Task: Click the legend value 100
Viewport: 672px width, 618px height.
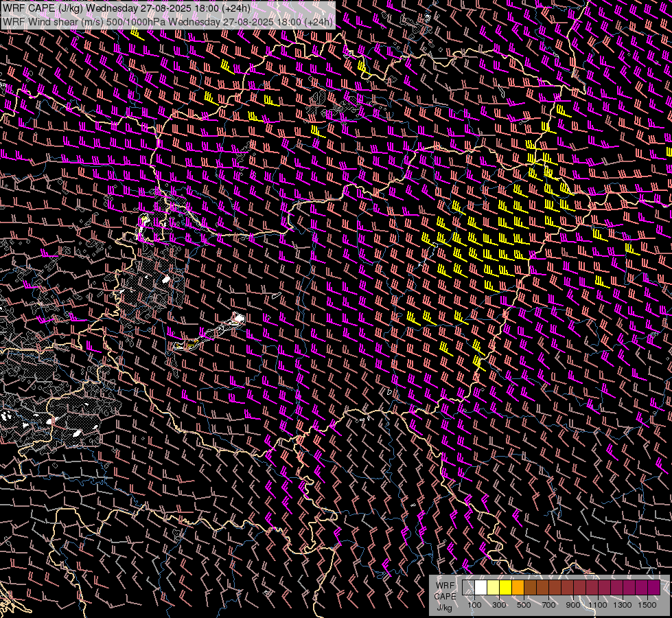Action: click(474, 605)
